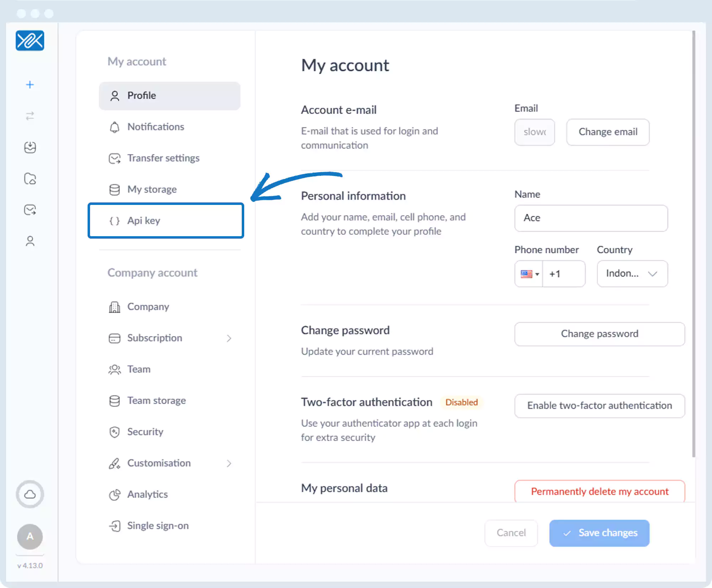Screen dimensions: 712x588
Task: Open the cloud folder icon in left rail
Action: (30, 179)
